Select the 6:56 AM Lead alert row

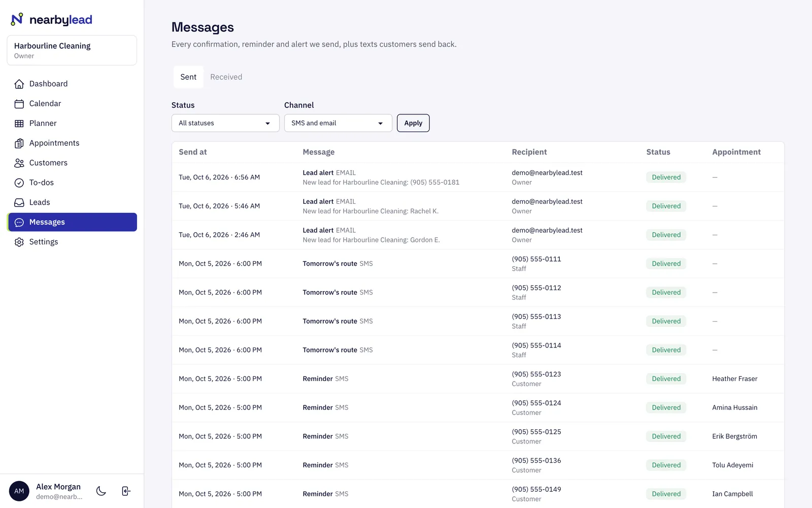click(x=478, y=177)
